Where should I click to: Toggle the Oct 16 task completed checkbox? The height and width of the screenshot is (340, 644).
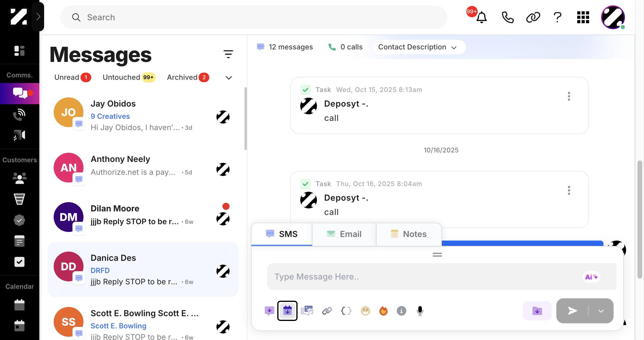coord(306,184)
